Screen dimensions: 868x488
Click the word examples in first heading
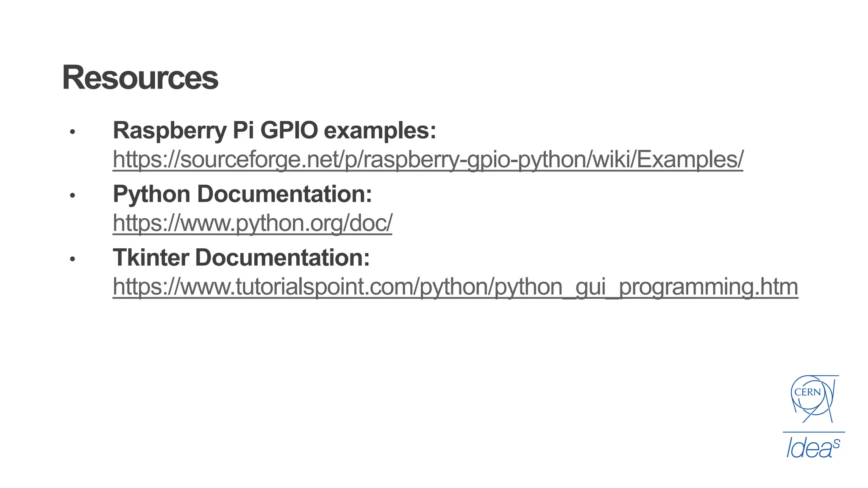point(380,130)
